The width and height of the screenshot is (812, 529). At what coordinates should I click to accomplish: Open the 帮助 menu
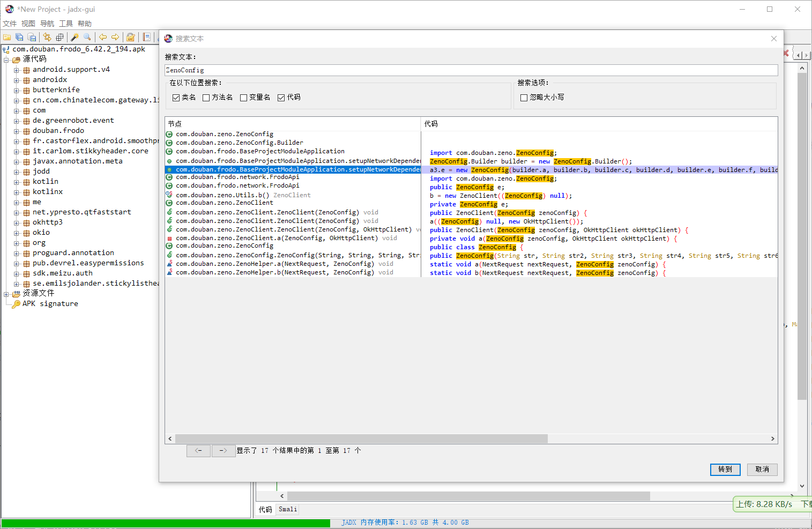[x=85, y=24]
